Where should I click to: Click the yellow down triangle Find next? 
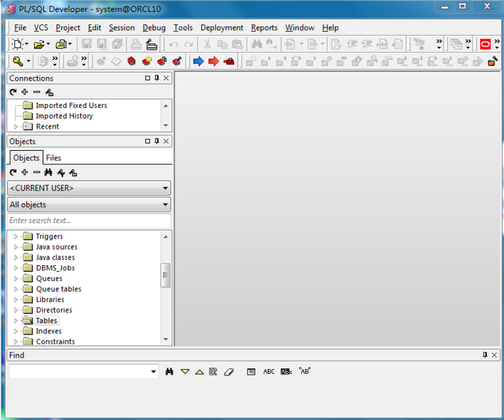pyautogui.click(x=185, y=371)
